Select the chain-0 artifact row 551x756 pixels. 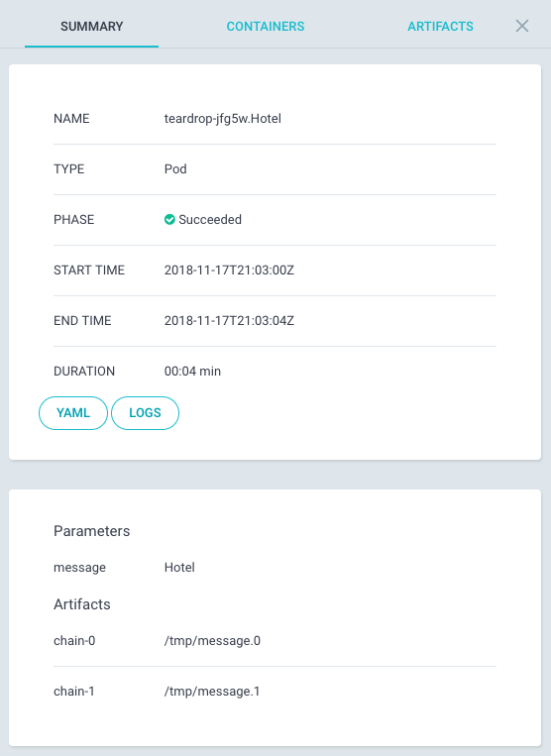275,641
